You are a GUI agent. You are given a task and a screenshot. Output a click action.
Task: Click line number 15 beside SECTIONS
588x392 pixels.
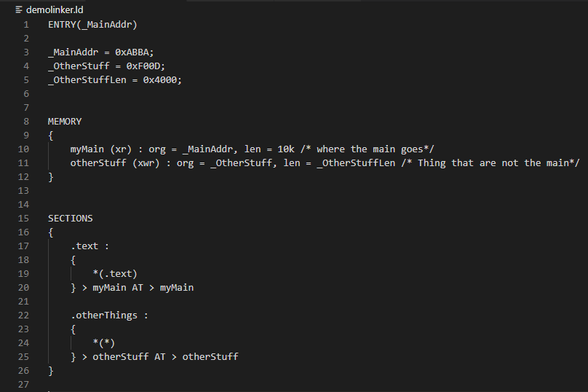tap(23, 219)
